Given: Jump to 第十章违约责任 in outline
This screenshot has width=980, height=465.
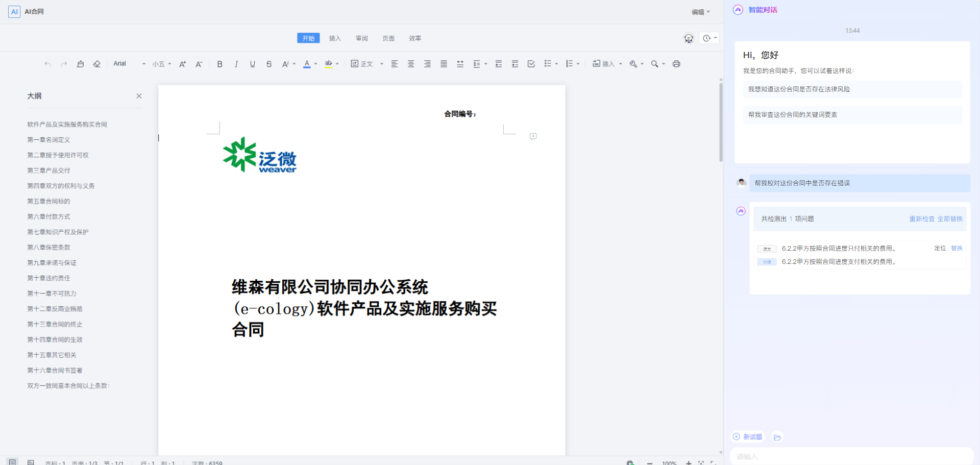Looking at the screenshot, I should 48,278.
